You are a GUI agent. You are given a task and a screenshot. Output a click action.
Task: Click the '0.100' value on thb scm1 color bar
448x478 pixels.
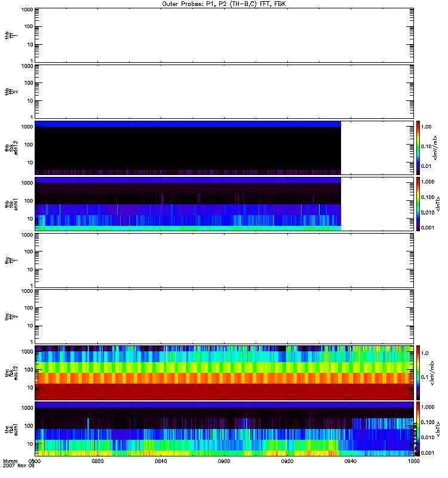(x=428, y=197)
